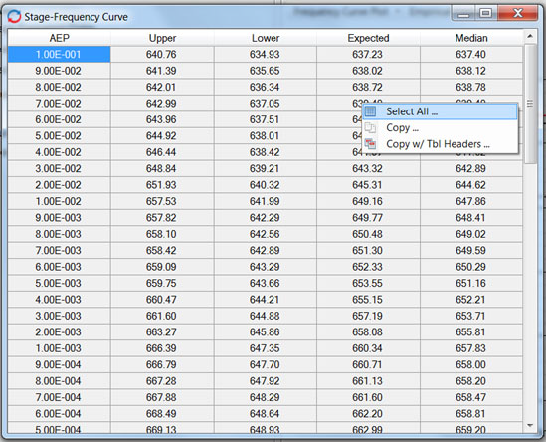
Task: Minimize the Stage-Frequency Curve window
Action: tap(463, 13)
